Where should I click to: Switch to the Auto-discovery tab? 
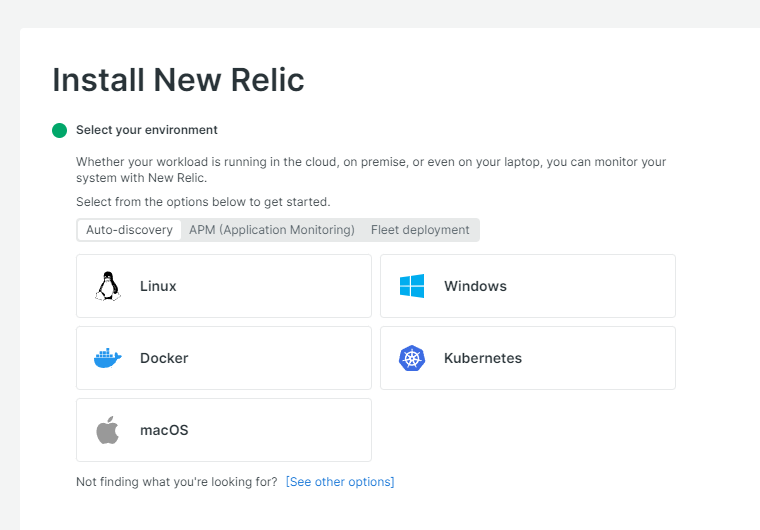[x=129, y=230]
